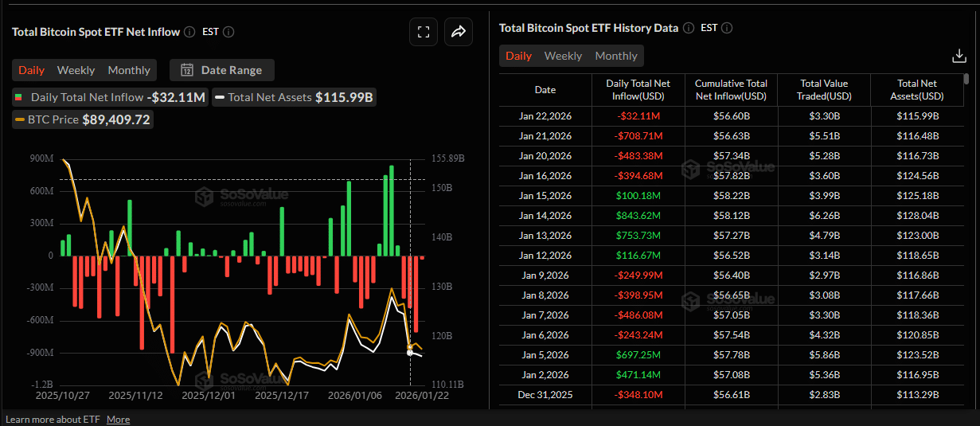
Task: Click the Jan 14,2026 date cell in table
Action: click(x=545, y=216)
